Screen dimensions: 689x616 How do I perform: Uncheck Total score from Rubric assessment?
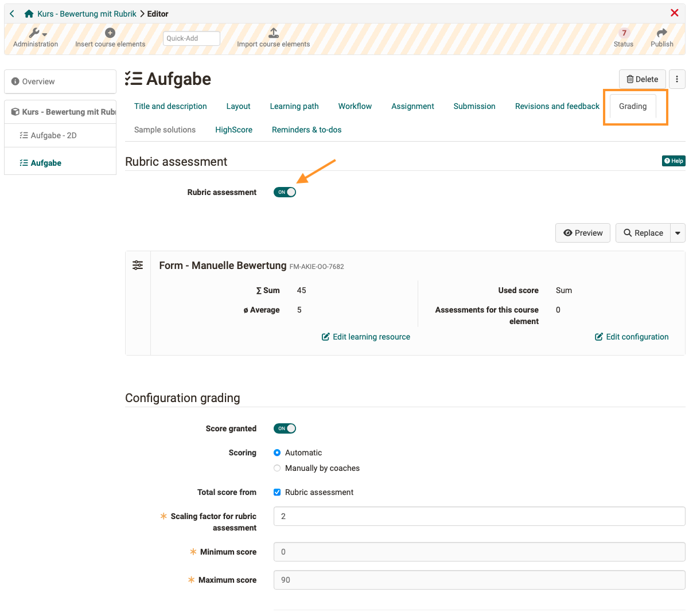point(277,492)
